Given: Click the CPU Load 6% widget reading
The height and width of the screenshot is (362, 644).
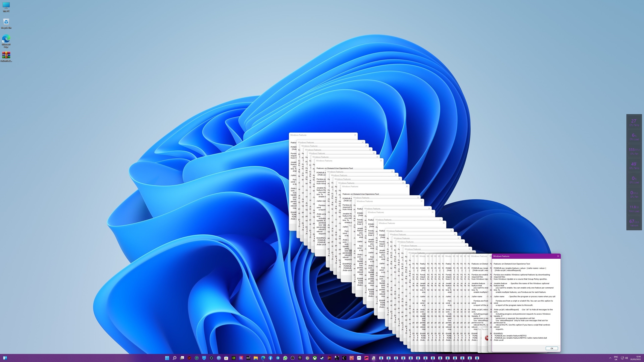Looking at the screenshot, I should 634,136.
